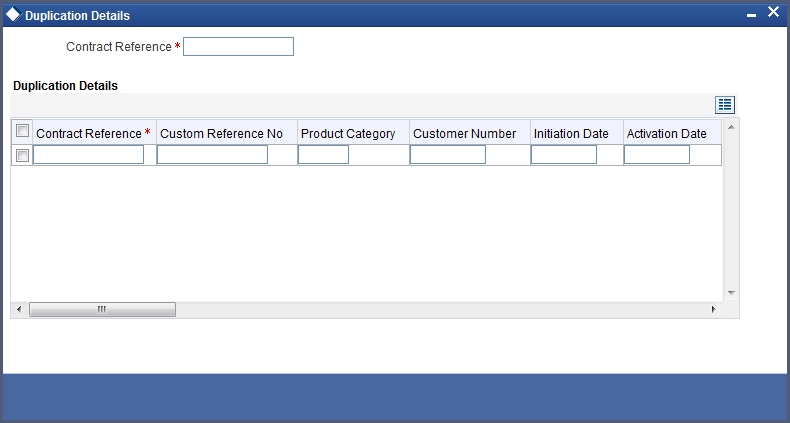The image size is (790, 423).
Task: Click the Contract Reference label above the table
Action: 119,47
